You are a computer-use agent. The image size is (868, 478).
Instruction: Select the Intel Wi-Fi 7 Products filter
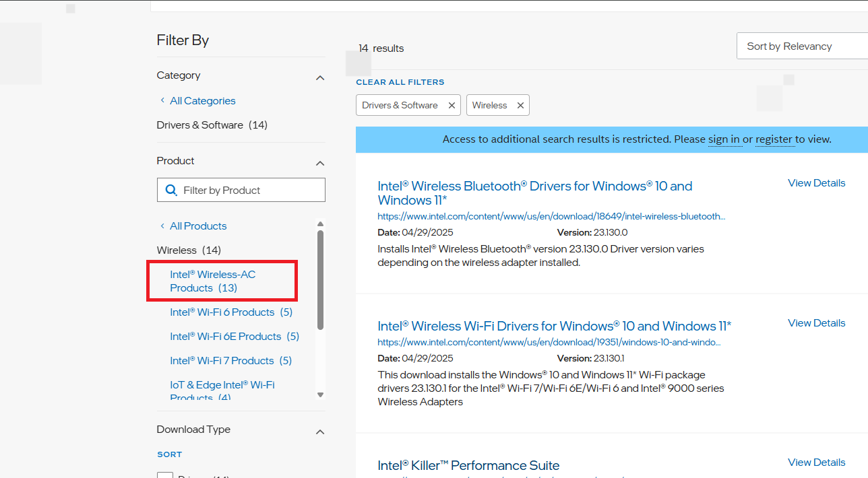tap(230, 361)
